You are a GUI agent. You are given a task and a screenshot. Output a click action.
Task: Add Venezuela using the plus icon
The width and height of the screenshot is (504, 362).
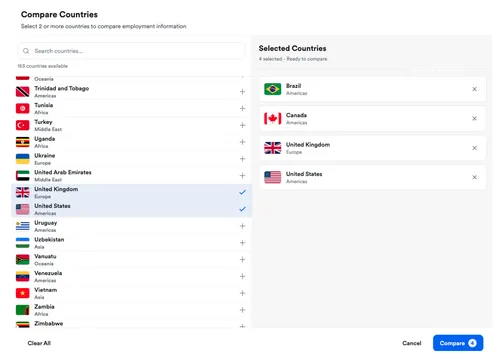coord(242,276)
